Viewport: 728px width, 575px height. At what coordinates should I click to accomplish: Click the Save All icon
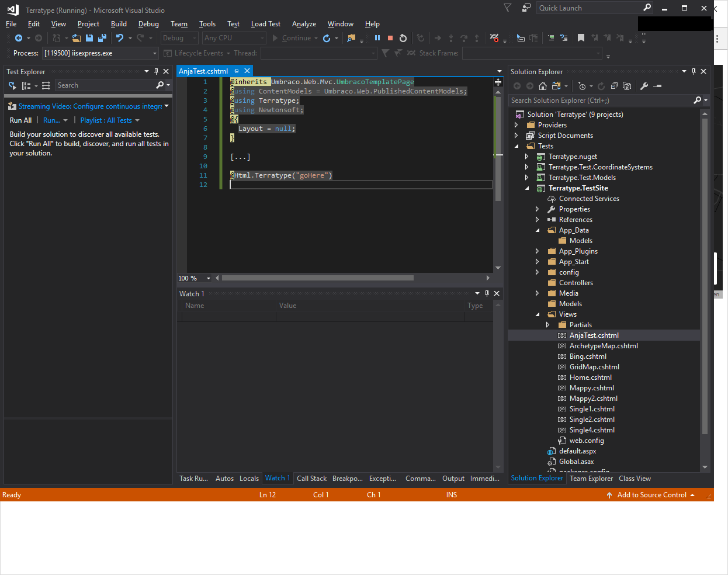[x=102, y=38]
